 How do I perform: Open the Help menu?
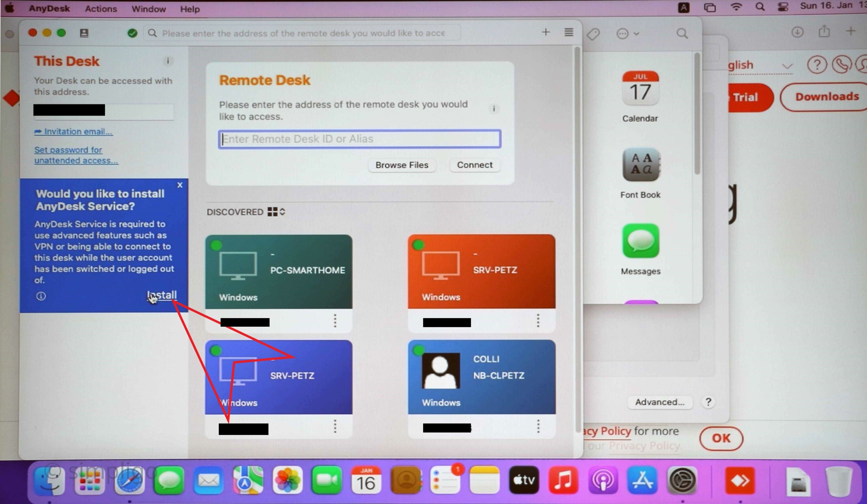click(190, 9)
